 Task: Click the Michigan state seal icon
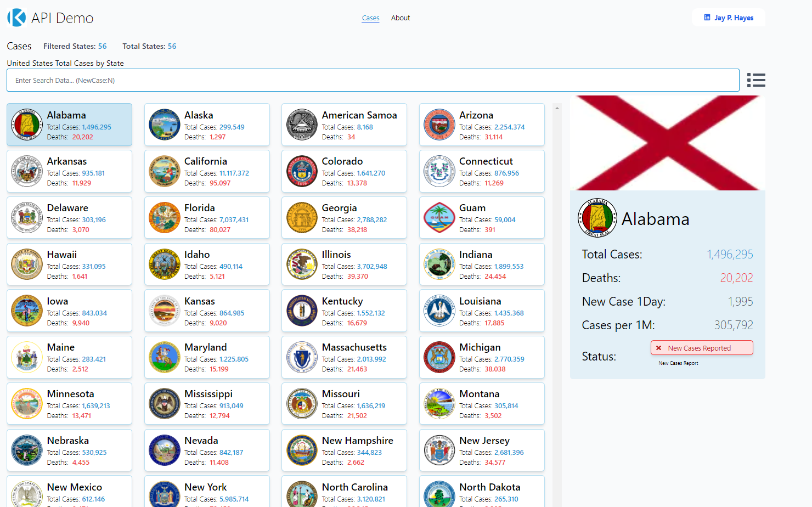point(439,357)
